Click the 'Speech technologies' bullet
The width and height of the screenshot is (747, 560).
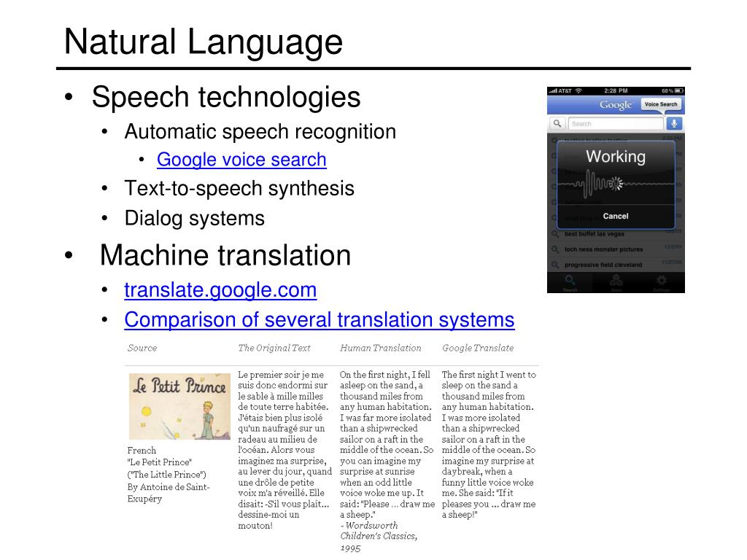(226, 97)
